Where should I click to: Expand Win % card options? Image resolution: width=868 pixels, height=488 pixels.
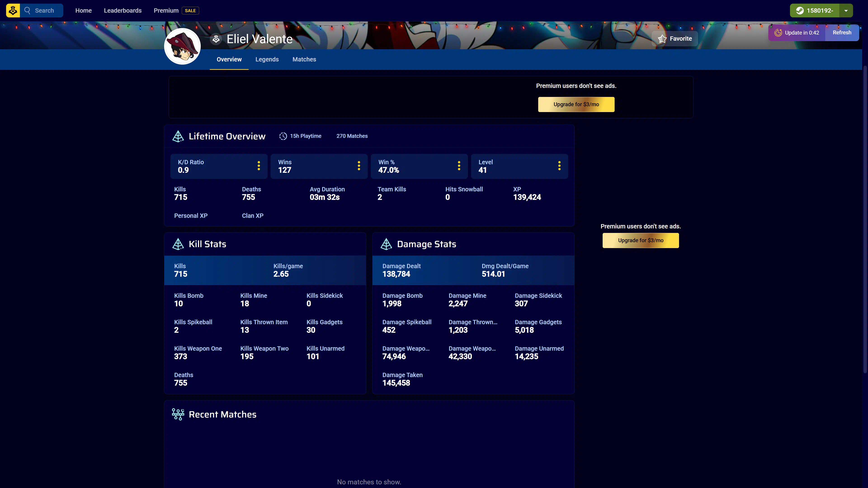[x=459, y=166]
